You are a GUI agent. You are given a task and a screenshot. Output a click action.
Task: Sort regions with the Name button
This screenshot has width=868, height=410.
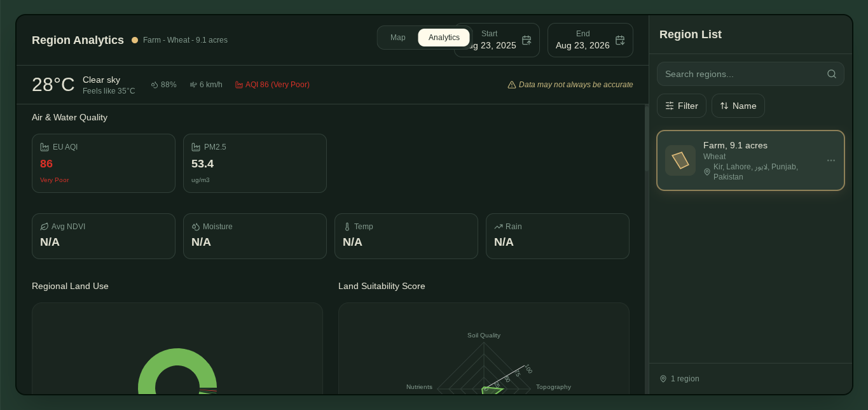pyautogui.click(x=738, y=106)
